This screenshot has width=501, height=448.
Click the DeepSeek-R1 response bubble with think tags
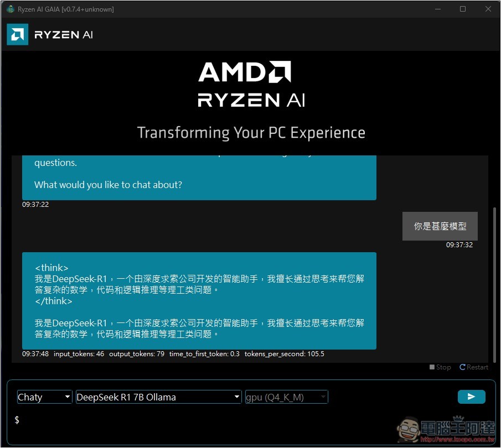(x=199, y=301)
